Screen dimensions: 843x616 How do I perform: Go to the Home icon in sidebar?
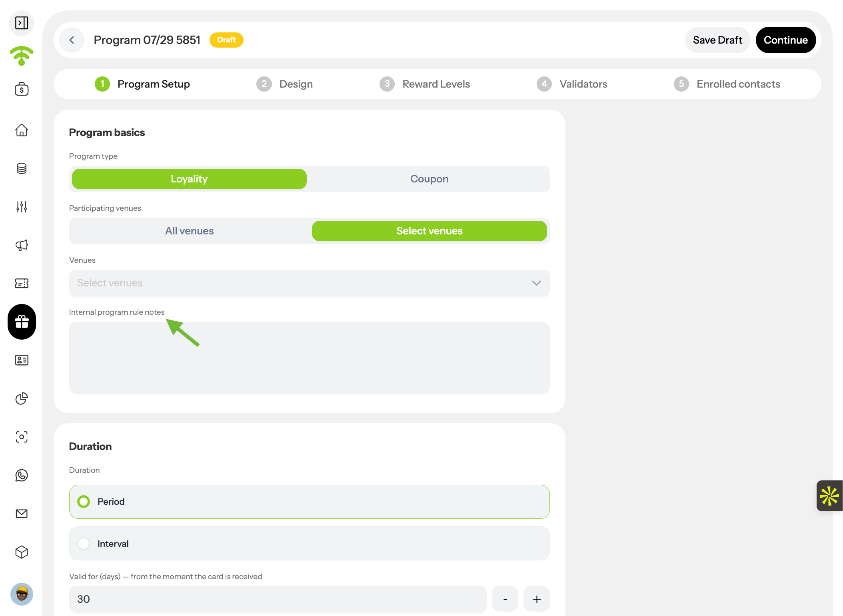pyautogui.click(x=22, y=130)
